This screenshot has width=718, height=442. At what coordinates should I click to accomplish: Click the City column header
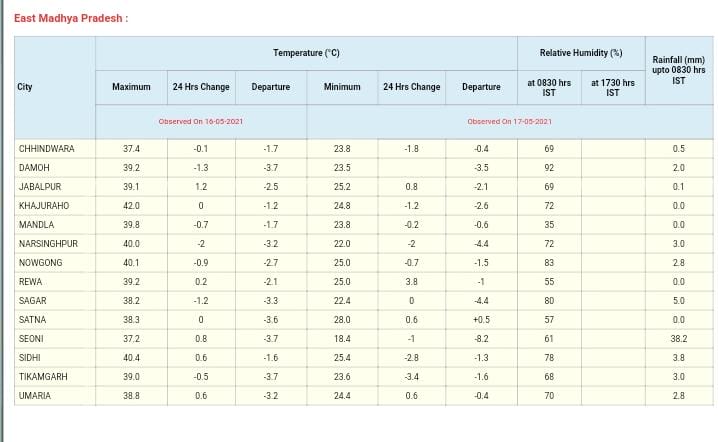point(26,87)
